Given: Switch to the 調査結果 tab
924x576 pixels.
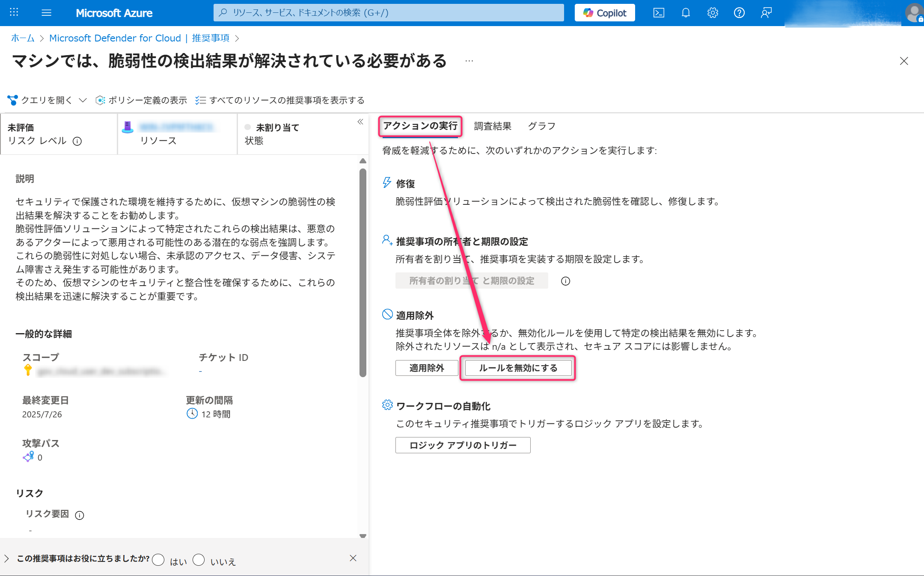Looking at the screenshot, I should tap(493, 126).
